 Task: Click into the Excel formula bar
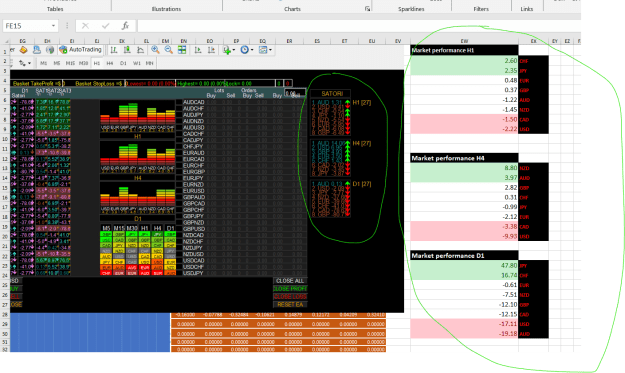coord(359,26)
